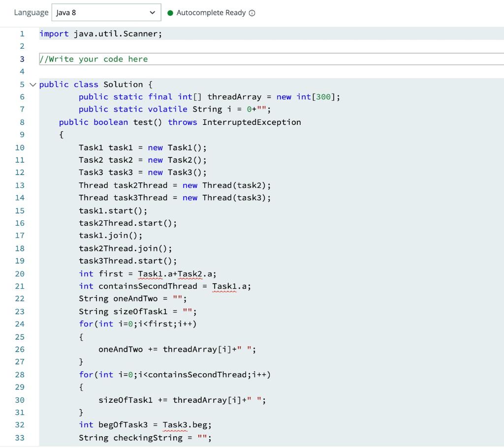The width and height of the screenshot is (504, 448).
Task: Click 'Task2 task2 = new Task2();' line
Action: point(143,160)
